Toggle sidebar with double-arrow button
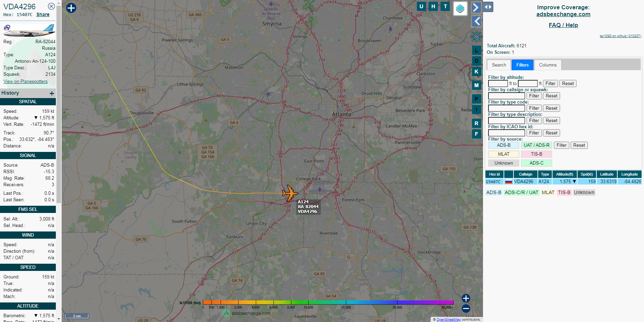 coord(488,7)
